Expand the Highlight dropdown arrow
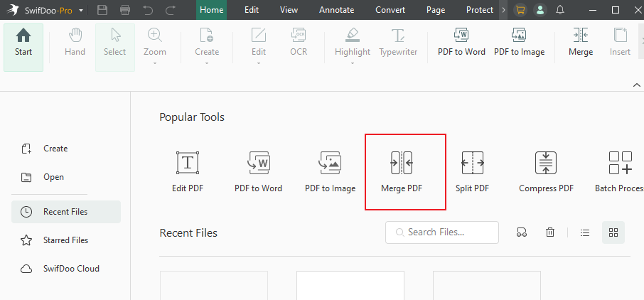 (353, 63)
